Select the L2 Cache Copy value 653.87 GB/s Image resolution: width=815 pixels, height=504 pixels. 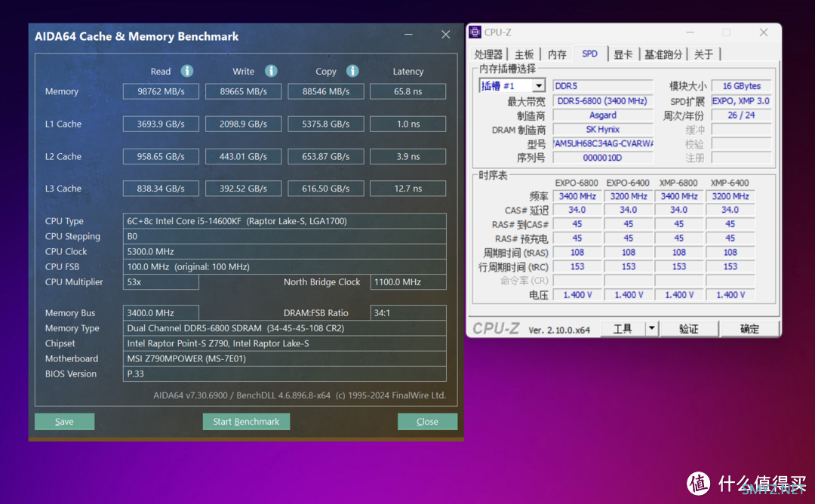click(x=326, y=156)
